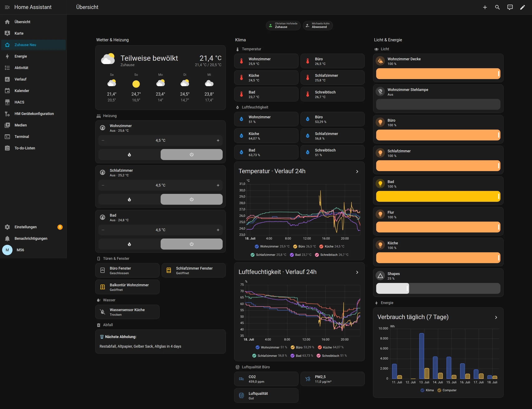This screenshot has height=409, width=532.
Task: Open Luftfeuchtigkeit Verlauf 24h chevron
Action: [357, 272]
